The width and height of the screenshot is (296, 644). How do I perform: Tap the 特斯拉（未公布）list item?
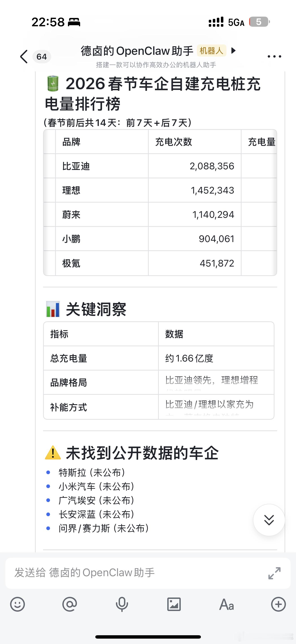[92, 472]
